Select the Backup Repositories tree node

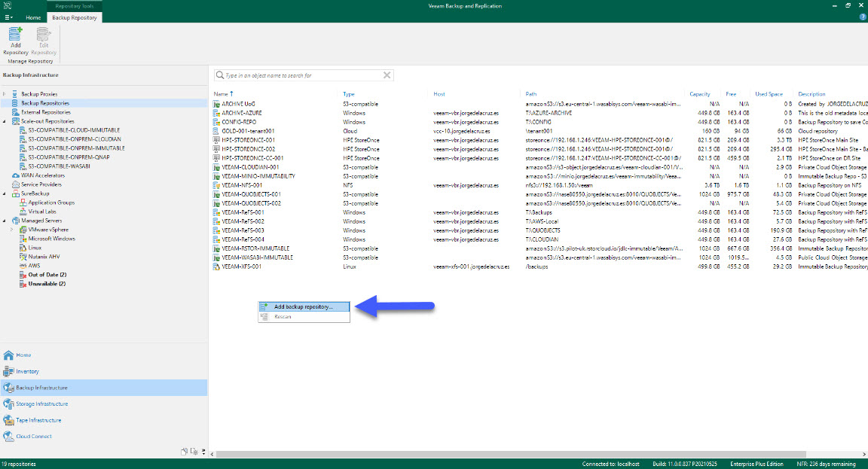tap(47, 103)
